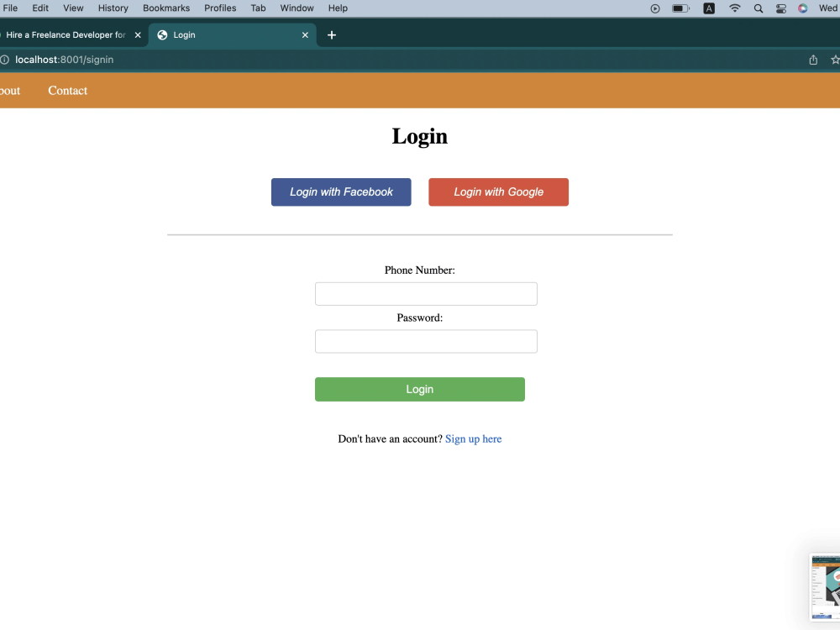
Task: Switch to the Hire a Freelance Developer tab
Action: click(x=66, y=34)
